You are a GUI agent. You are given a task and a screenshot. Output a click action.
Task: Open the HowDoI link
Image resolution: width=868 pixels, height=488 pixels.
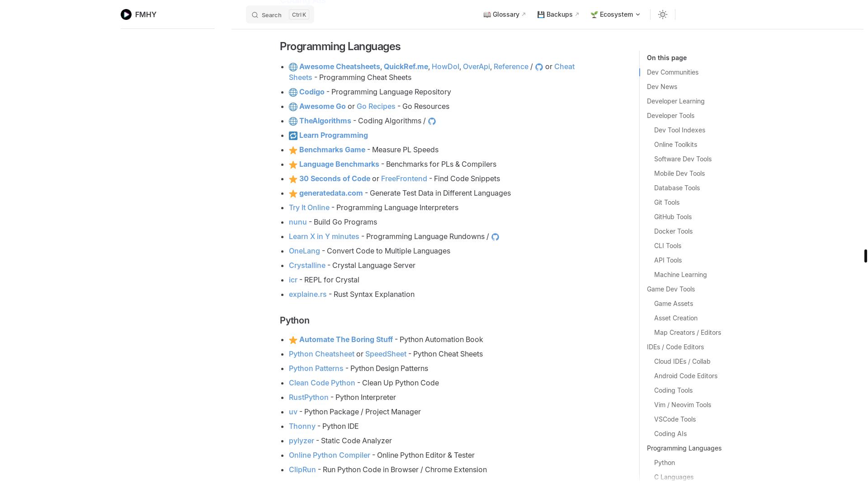click(445, 66)
